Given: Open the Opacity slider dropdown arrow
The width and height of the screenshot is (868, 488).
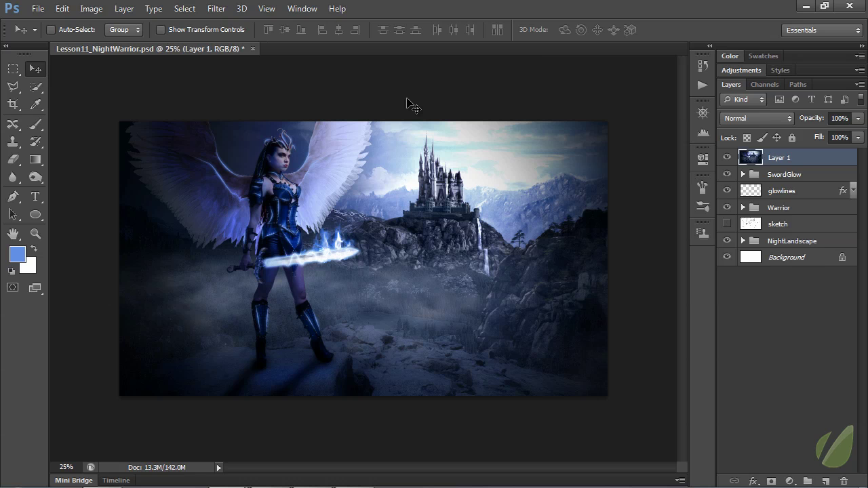Looking at the screenshot, I should tap(858, 119).
